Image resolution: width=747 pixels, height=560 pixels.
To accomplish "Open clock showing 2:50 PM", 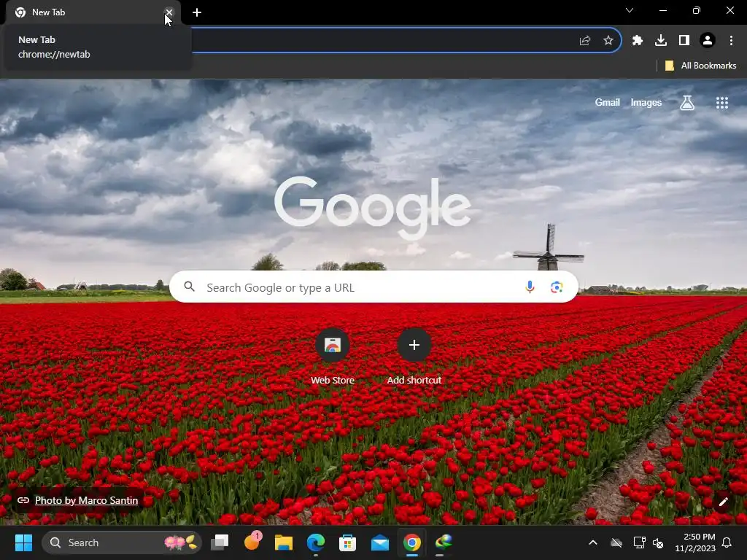I will (695, 542).
